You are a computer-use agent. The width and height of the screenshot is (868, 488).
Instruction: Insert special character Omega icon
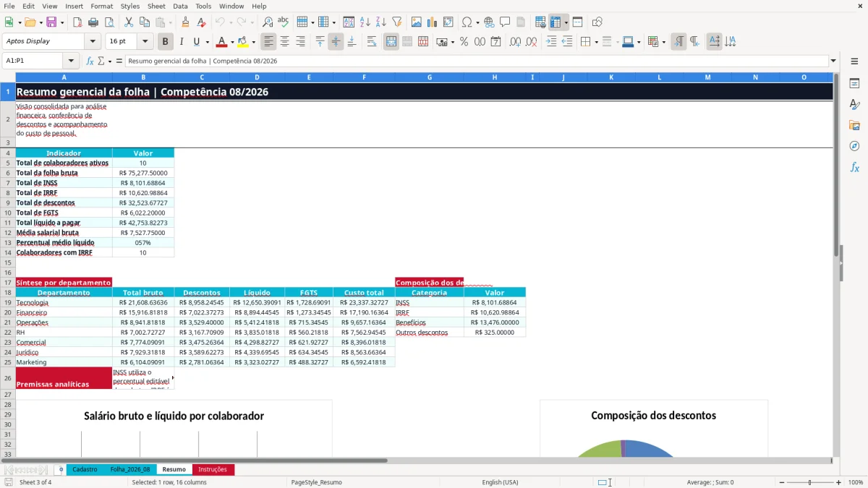467,22
